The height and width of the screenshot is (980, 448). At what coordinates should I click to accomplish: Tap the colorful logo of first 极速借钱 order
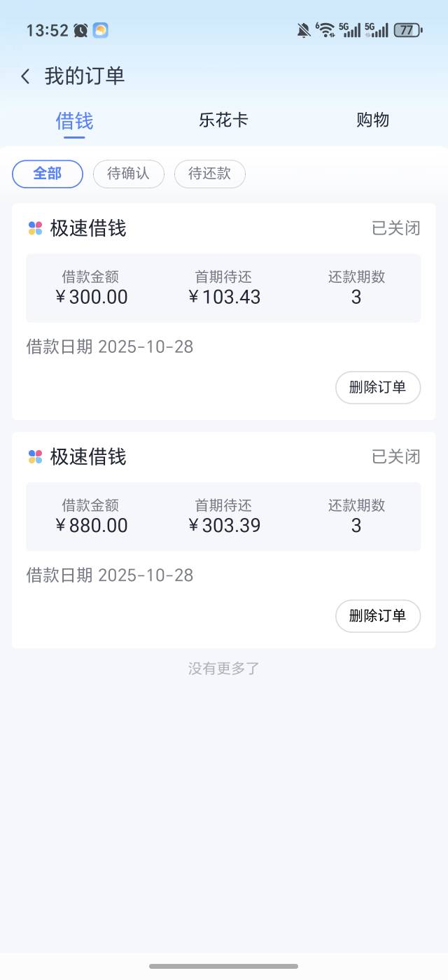pyautogui.click(x=35, y=228)
